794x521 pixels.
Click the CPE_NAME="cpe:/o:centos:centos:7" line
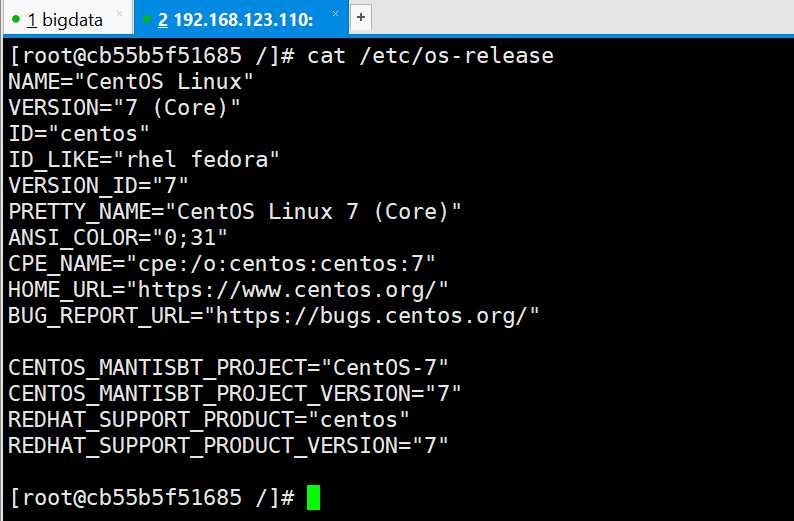click(222, 264)
